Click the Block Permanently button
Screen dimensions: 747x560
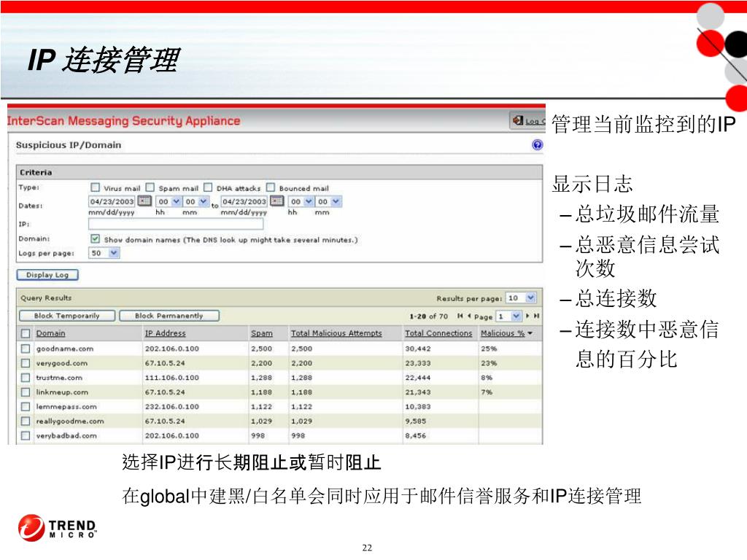[x=169, y=316]
